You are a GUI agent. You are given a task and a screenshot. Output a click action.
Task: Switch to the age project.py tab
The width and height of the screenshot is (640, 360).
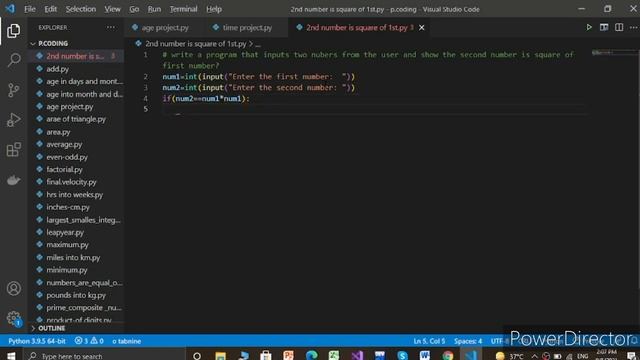165,27
